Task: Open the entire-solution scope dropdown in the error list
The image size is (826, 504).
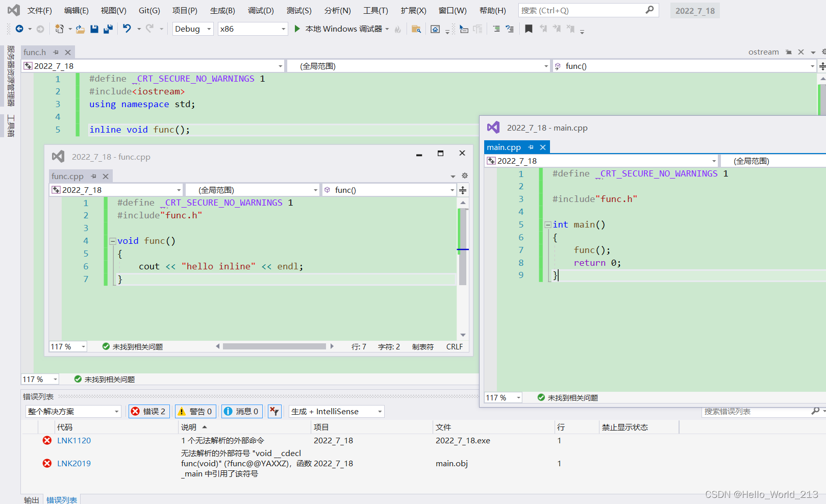Action: coord(73,411)
